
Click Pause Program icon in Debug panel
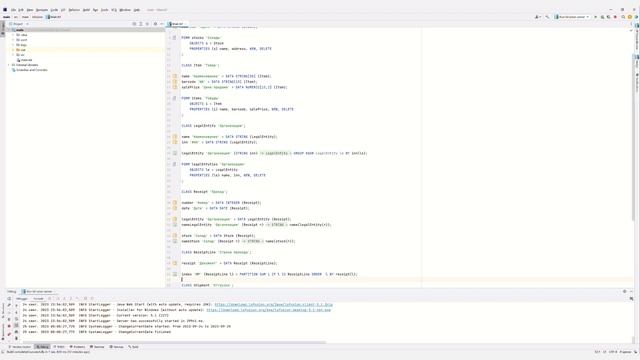(x=9, y=320)
